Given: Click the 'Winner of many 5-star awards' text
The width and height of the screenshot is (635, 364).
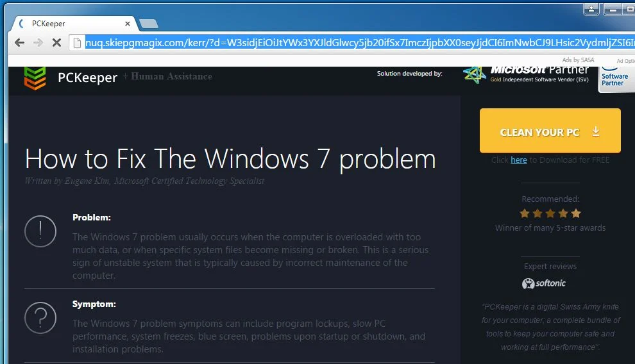Looking at the screenshot, I should 550,227.
